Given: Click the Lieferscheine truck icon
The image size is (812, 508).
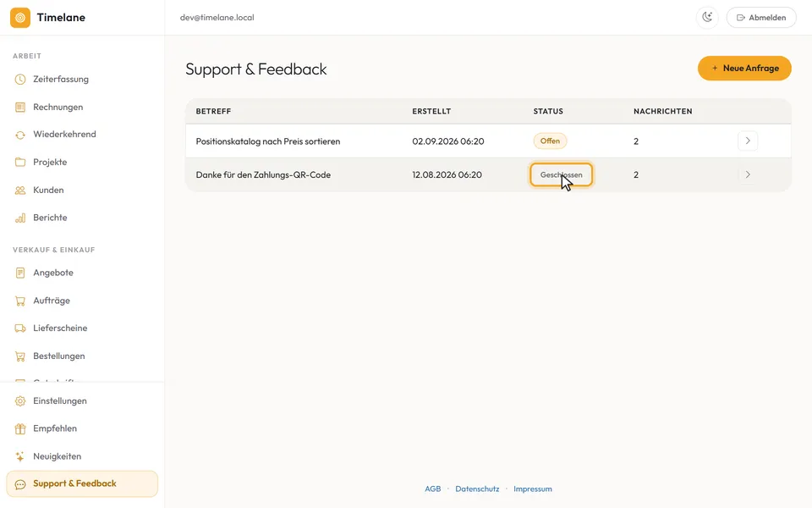Looking at the screenshot, I should [20, 329].
